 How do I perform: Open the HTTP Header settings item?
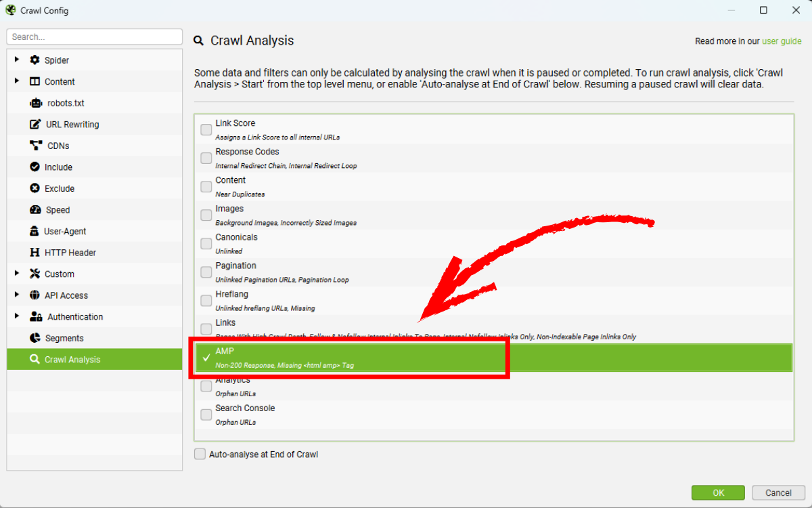click(70, 253)
